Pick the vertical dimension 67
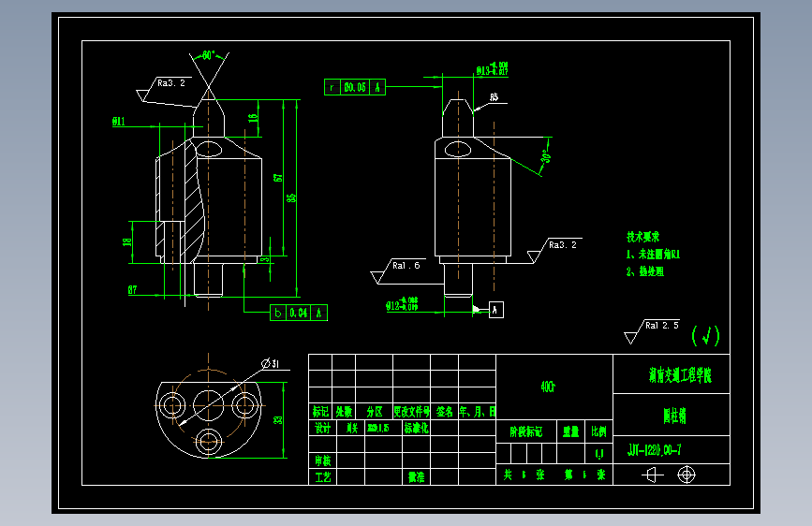812x526 pixels. tap(278, 178)
